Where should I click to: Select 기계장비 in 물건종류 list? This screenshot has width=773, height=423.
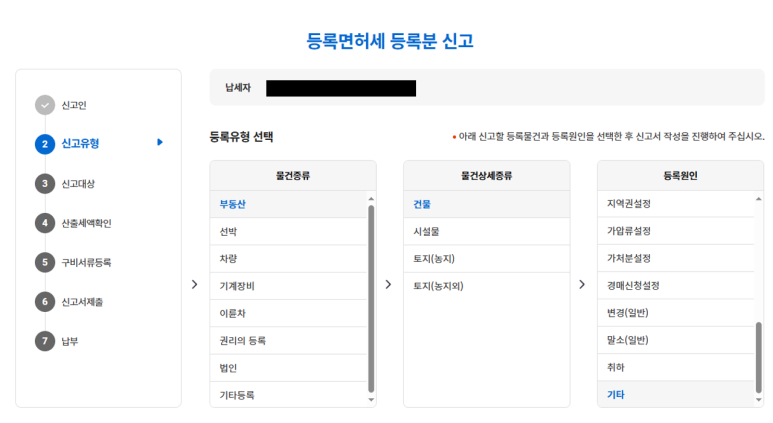tap(288, 286)
